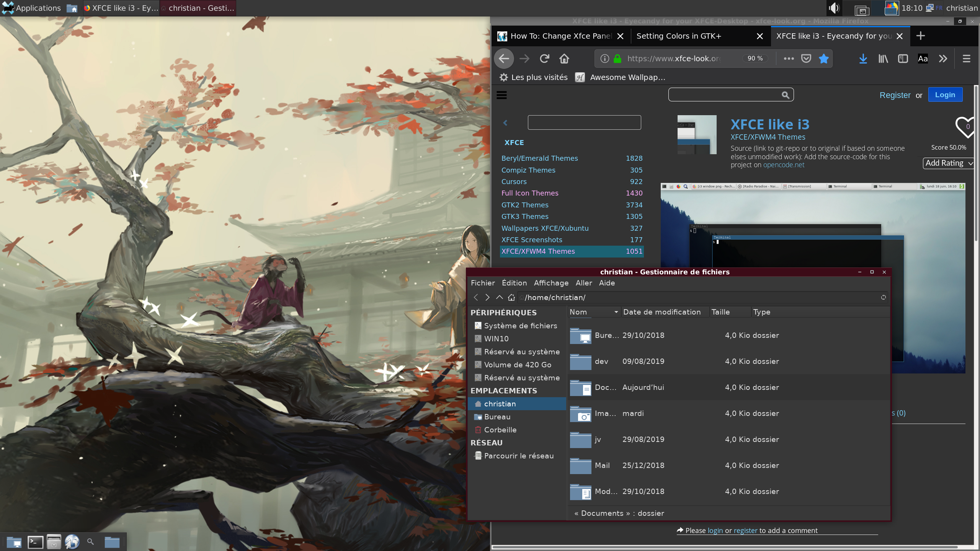Expand more Firefox toolbar tools
The height and width of the screenshot is (551, 980).
[x=943, y=59]
